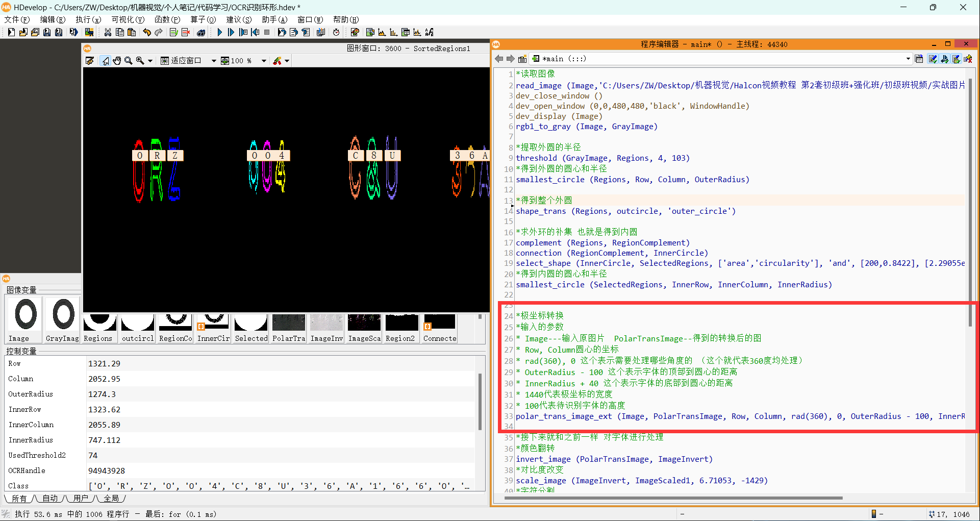Switch to the 用户 variables tab
This screenshot has width=980, height=521.
81,498
